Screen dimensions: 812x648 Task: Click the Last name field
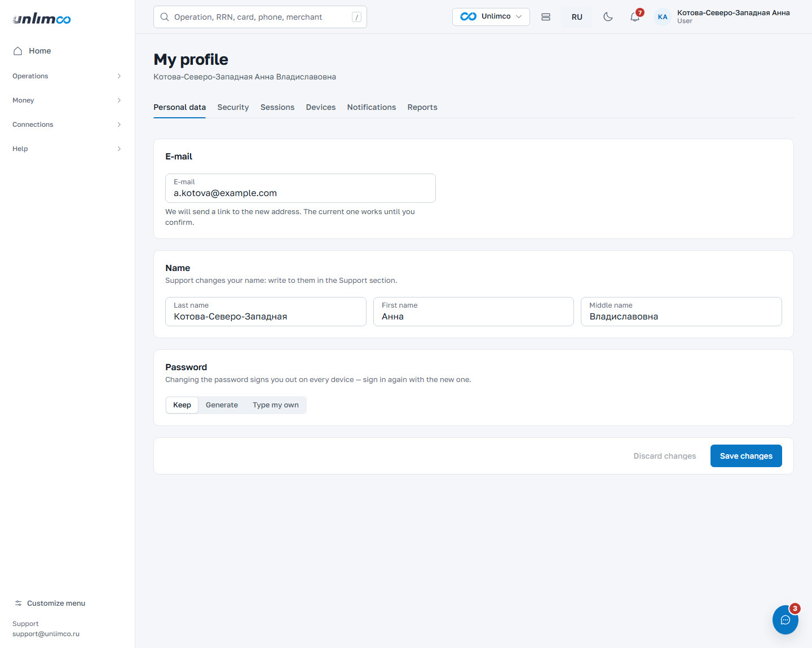[x=266, y=312]
